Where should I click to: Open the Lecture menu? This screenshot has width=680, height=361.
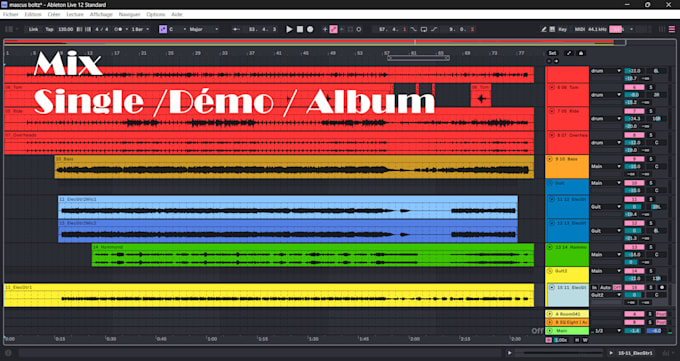(x=75, y=14)
